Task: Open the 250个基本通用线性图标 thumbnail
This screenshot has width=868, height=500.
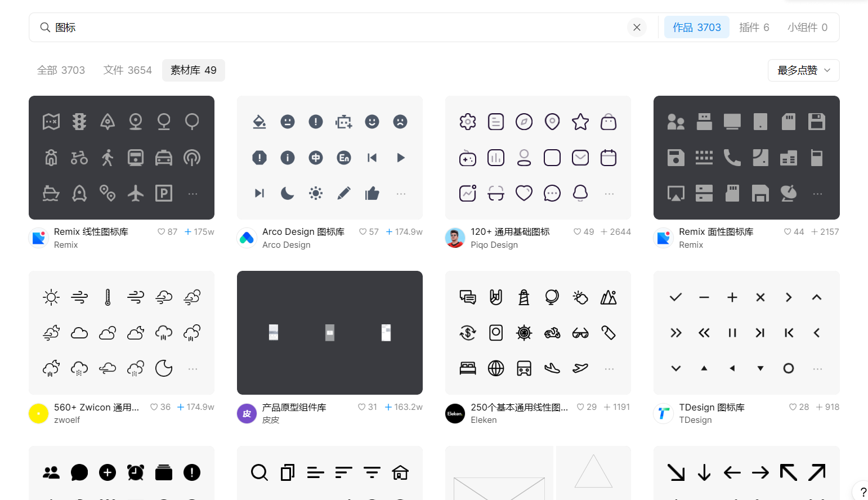Action: 538,333
